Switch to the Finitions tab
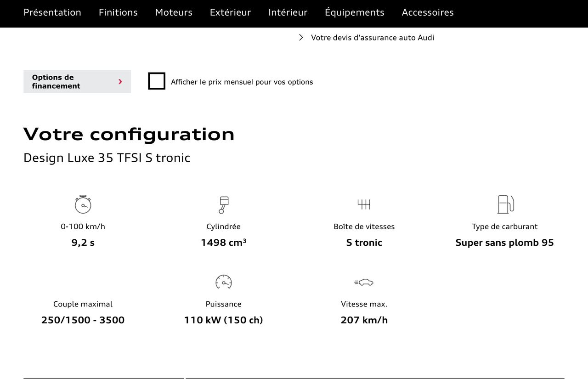The image size is (588, 379). 118,12
